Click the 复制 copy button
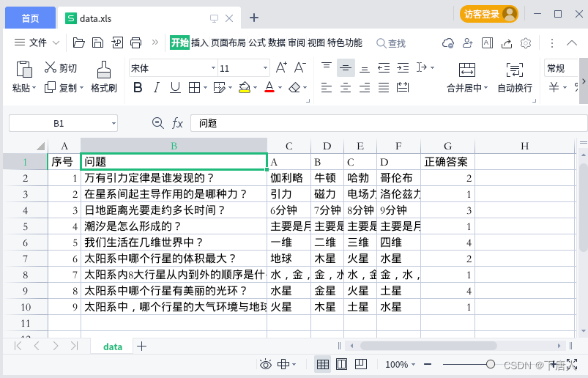The width and height of the screenshot is (588, 378). click(61, 88)
